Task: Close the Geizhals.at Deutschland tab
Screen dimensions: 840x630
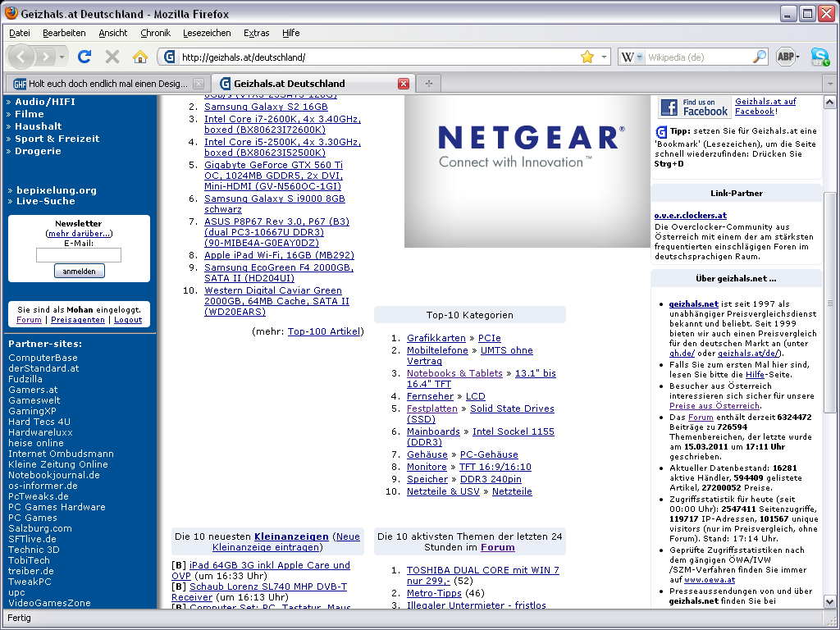Action: click(x=404, y=84)
